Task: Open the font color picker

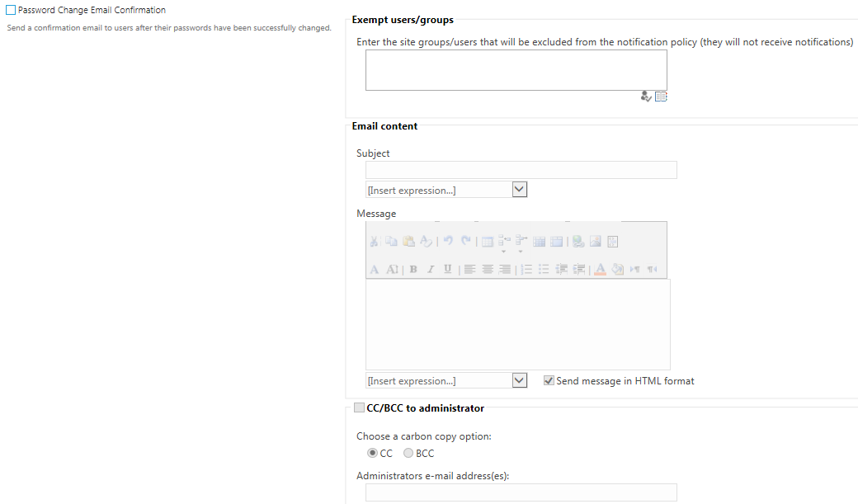Action: (601, 269)
